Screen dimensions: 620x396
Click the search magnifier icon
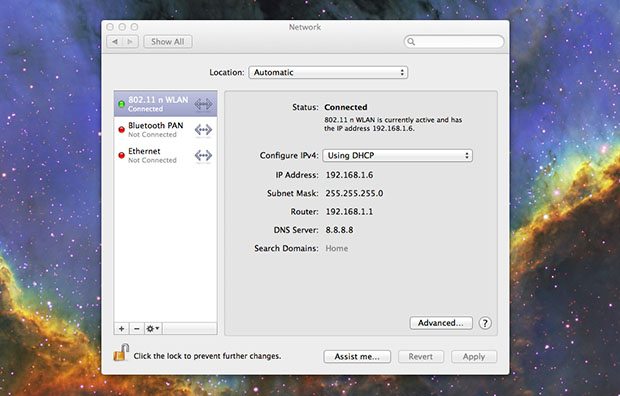tap(411, 42)
